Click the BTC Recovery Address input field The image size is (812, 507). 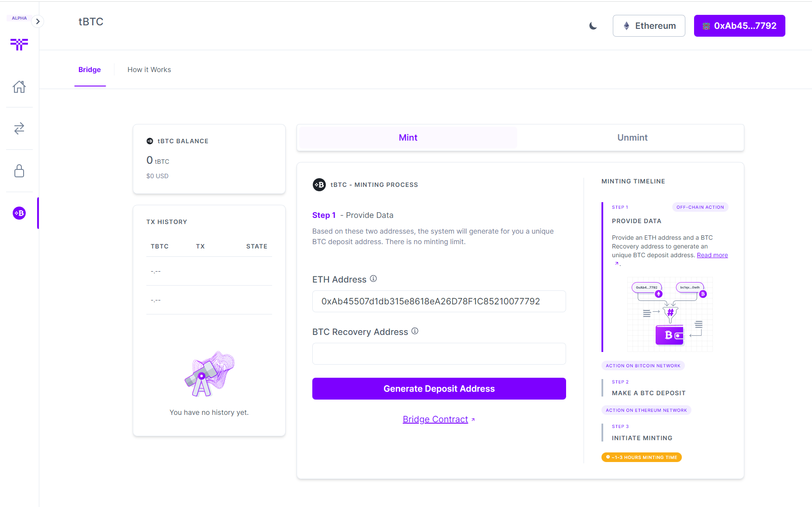[x=439, y=354]
